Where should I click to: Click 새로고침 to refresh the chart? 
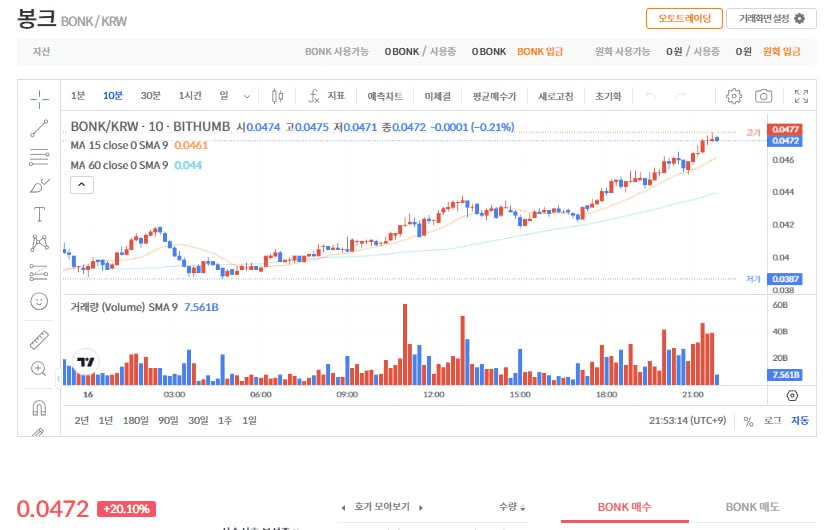[556, 96]
